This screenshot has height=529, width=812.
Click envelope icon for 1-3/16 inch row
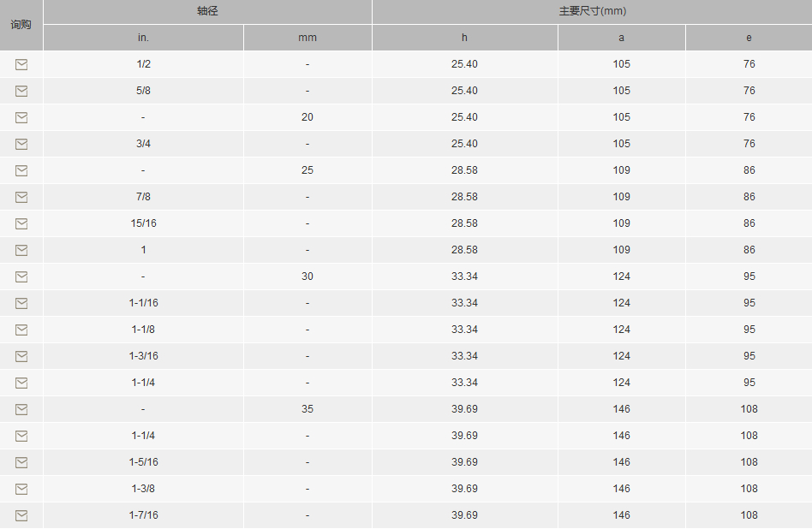21,356
